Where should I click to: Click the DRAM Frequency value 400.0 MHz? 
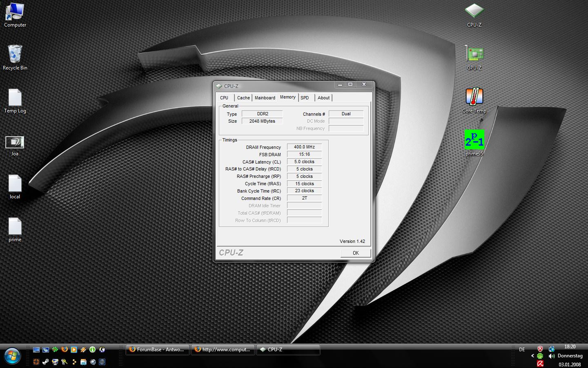(305, 147)
